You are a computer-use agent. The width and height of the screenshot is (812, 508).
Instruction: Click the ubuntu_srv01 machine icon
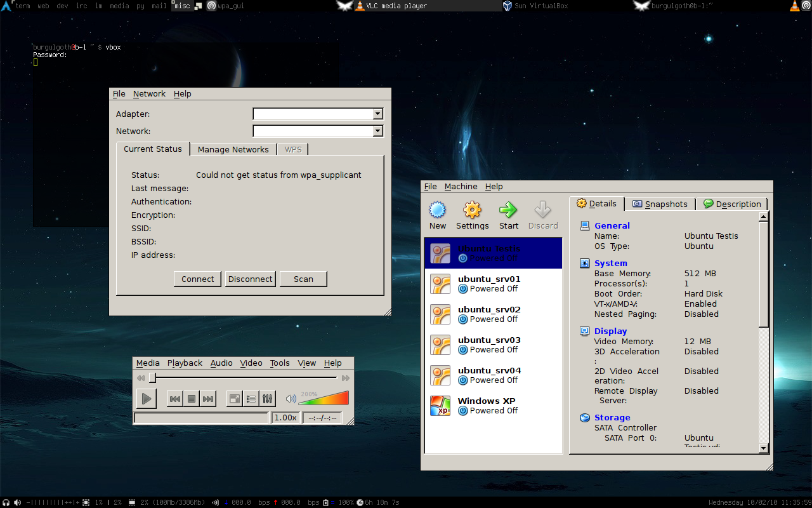tap(440, 284)
